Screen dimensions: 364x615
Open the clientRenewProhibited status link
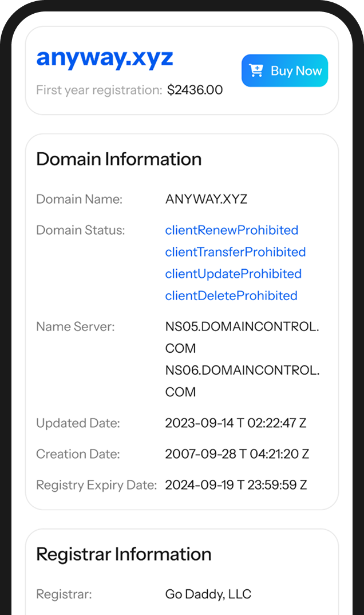[x=231, y=230]
